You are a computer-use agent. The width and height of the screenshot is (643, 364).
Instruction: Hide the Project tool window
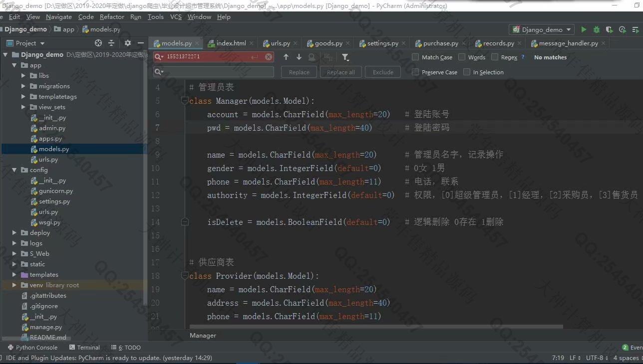(x=141, y=43)
